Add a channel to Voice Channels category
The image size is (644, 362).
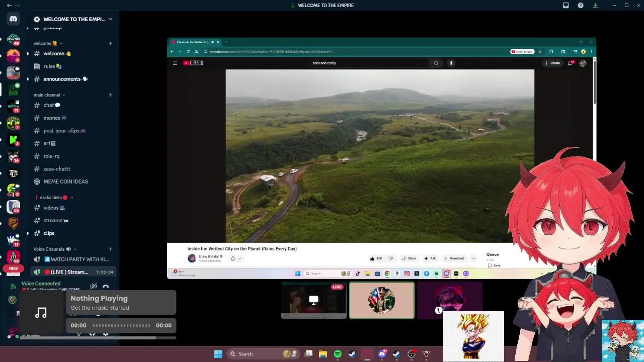(110, 249)
